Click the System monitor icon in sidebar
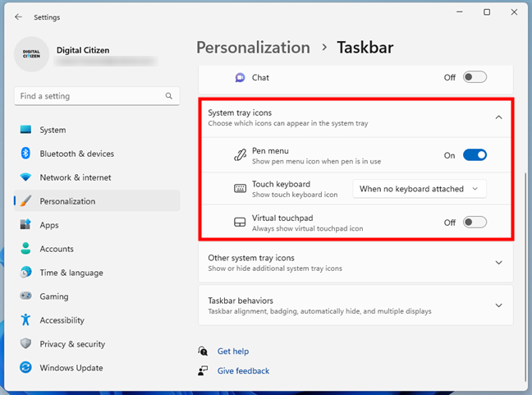The width and height of the screenshot is (532, 395). pyautogui.click(x=25, y=130)
